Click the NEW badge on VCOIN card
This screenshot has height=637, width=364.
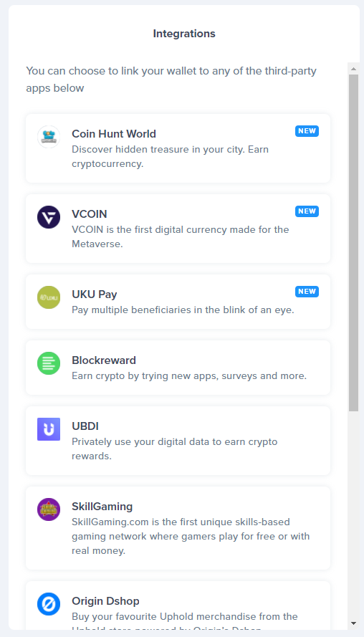pos(307,211)
